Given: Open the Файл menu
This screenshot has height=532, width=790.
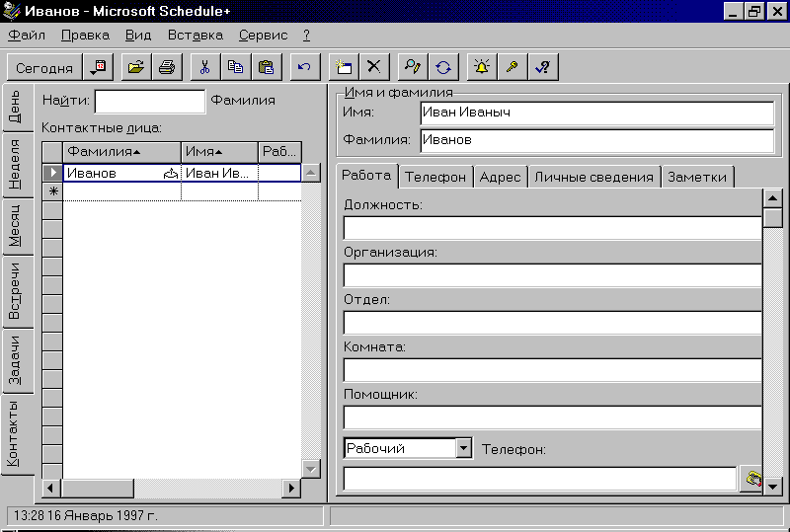Looking at the screenshot, I should point(27,36).
